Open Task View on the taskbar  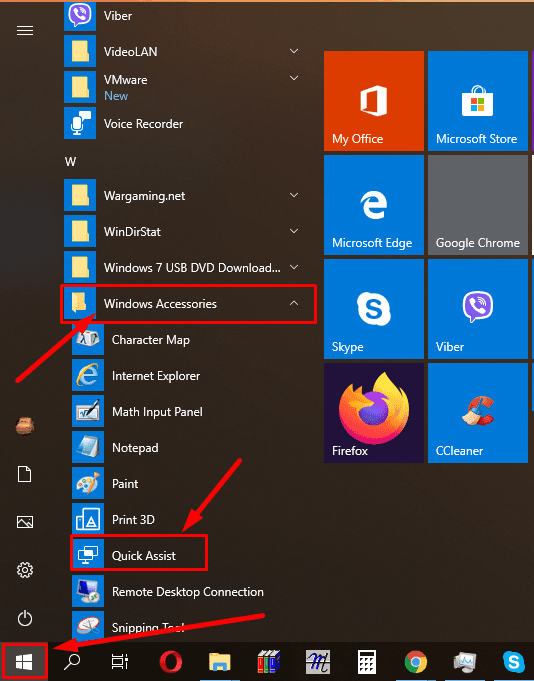pos(119,662)
